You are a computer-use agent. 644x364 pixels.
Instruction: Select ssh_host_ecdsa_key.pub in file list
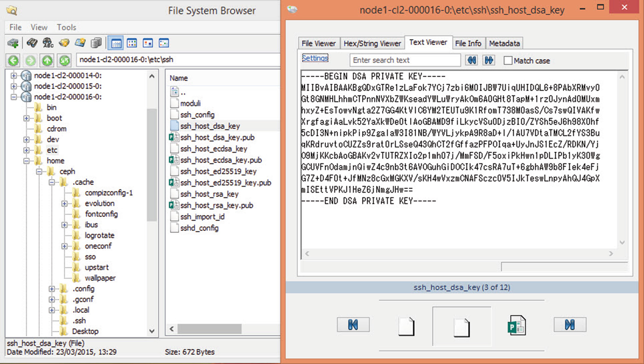tap(221, 160)
